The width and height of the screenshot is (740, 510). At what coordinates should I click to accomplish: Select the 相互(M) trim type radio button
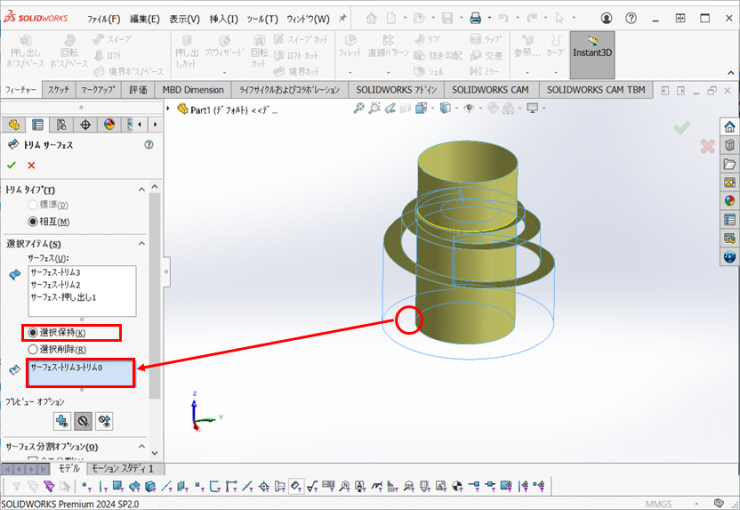click(33, 221)
